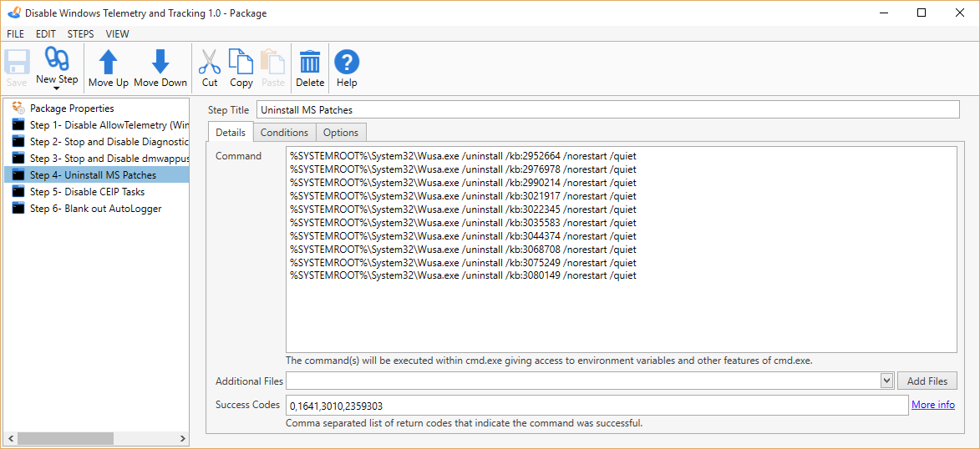This screenshot has height=449, width=980.
Task: Click the Step 5 command icon
Action: click(18, 192)
